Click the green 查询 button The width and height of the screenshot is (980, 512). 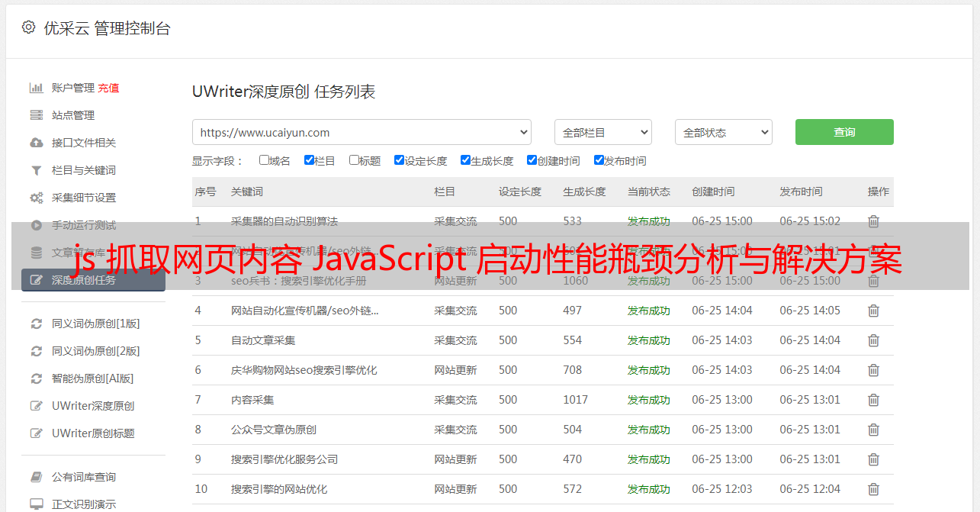click(x=843, y=132)
